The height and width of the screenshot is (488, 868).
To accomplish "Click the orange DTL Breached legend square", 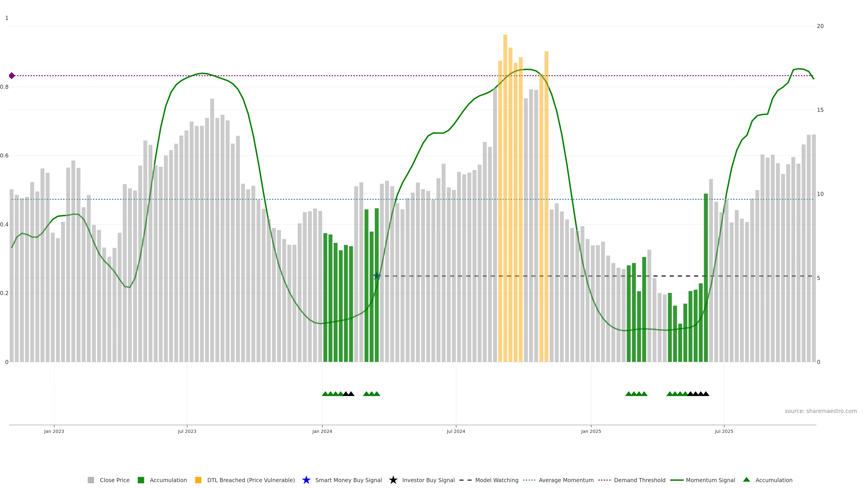I will pos(198,480).
